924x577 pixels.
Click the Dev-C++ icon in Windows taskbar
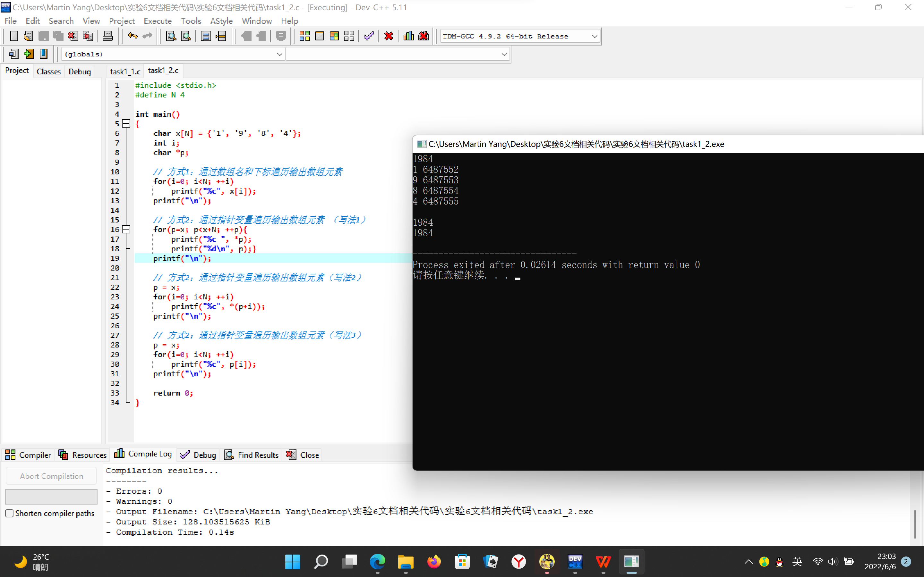[575, 562]
